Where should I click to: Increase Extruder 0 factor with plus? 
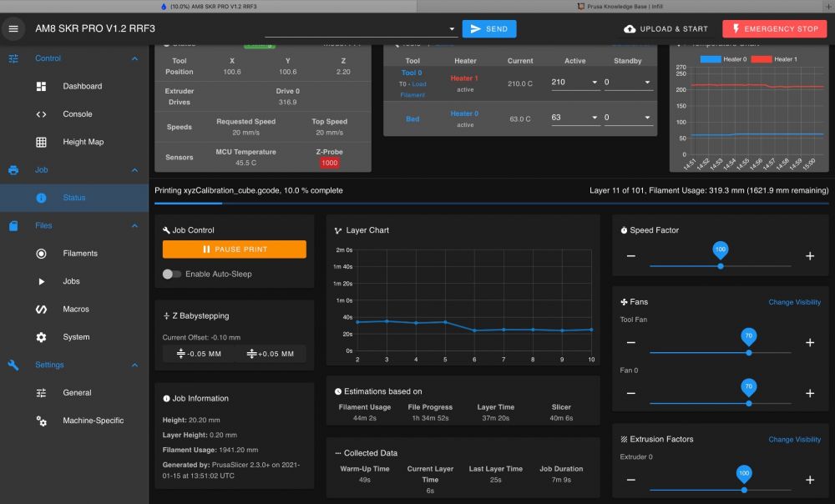click(810, 480)
